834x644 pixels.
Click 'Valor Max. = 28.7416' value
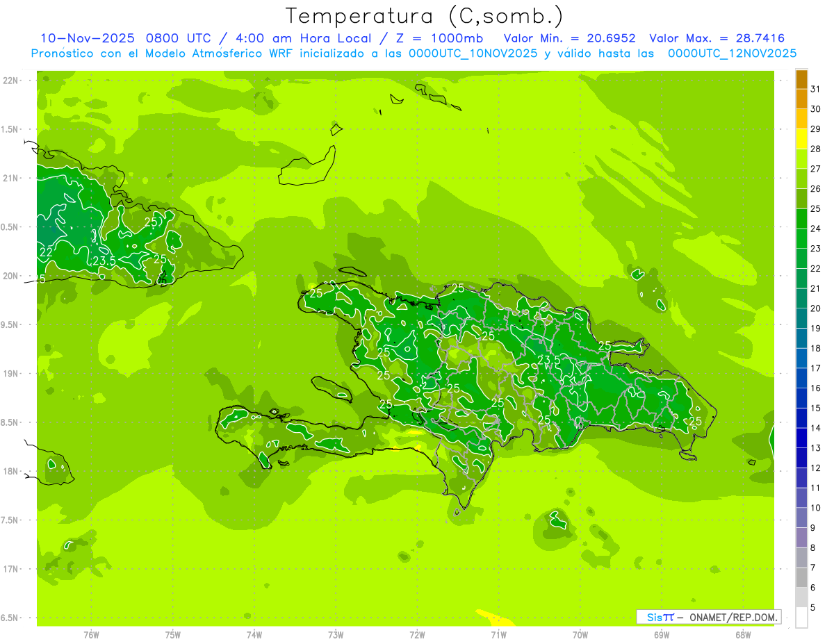717,38
